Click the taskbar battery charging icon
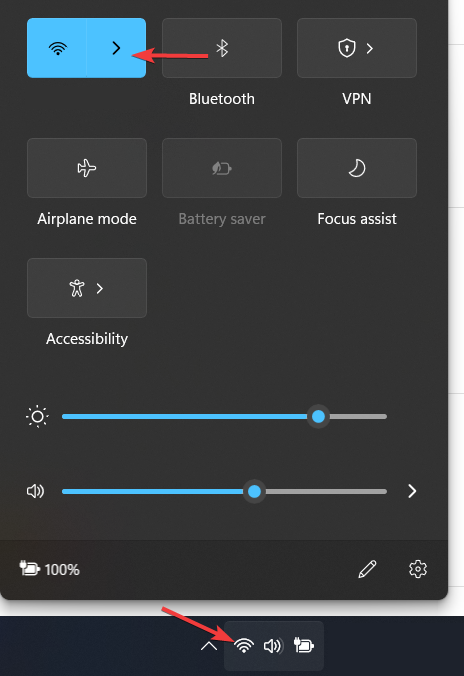This screenshot has width=464, height=676. point(304,645)
